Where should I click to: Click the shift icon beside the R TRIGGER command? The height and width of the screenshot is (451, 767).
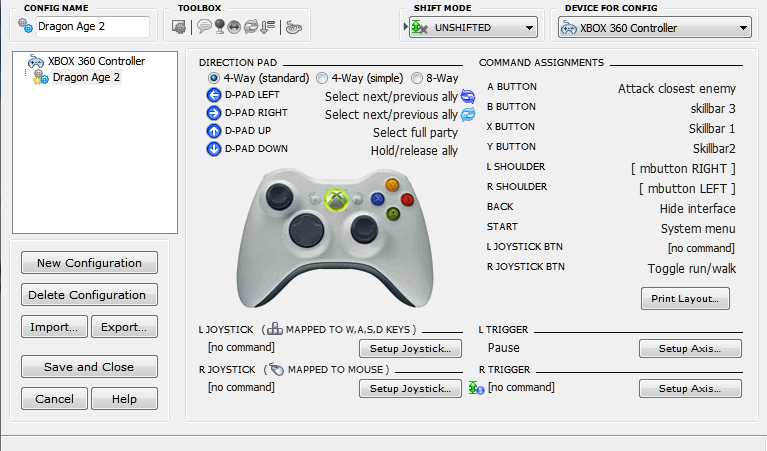[x=476, y=388]
